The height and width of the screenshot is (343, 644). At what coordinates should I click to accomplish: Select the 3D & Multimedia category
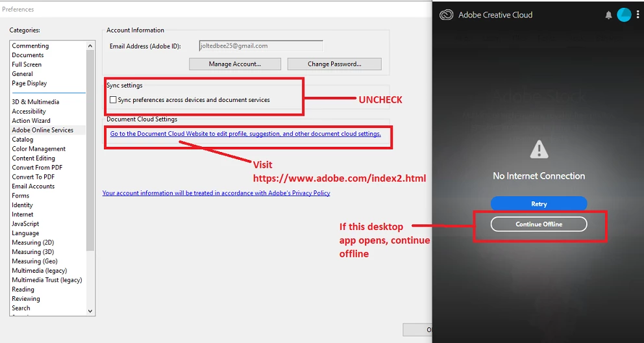(x=35, y=102)
